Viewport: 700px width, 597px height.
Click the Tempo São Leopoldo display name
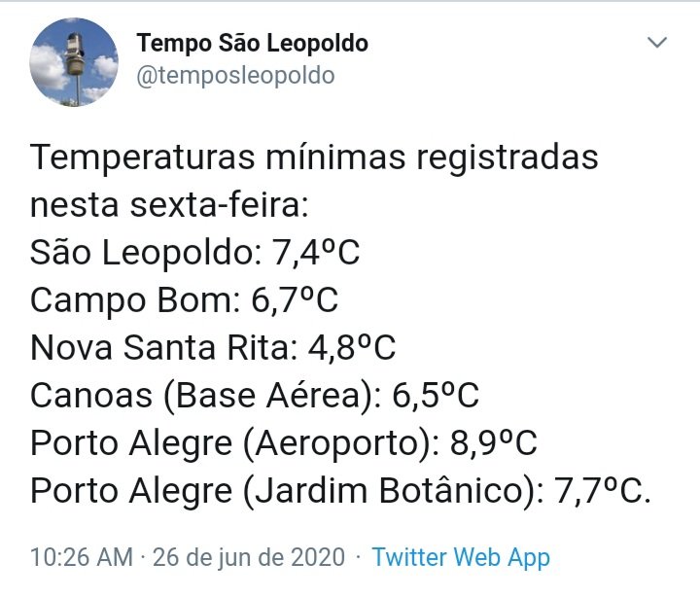click(x=253, y=44)
